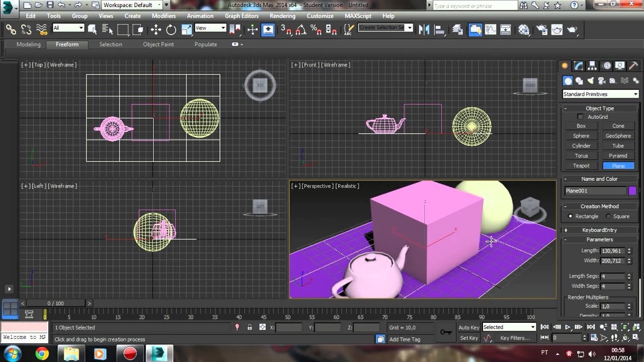Open the reference coordinate system View dropdown
Viewport: 644px width, 362px height.
point(210,28)
